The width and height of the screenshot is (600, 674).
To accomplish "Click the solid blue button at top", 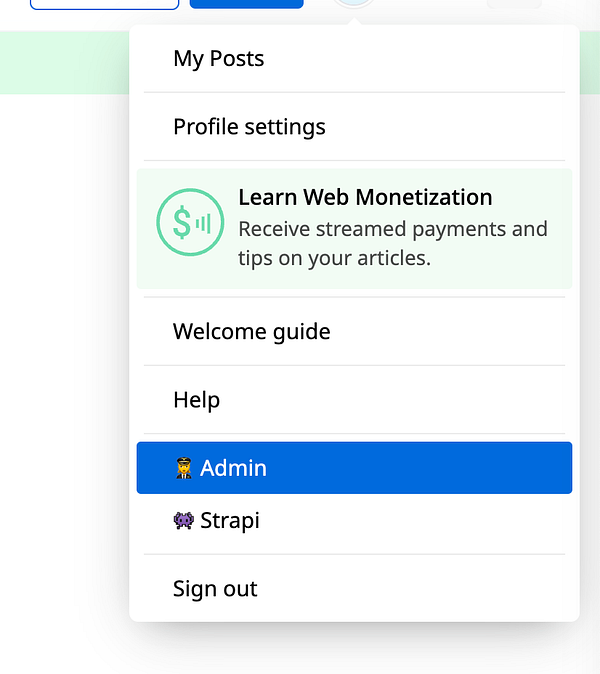I will pyautogui.click(x=247, y=4).
